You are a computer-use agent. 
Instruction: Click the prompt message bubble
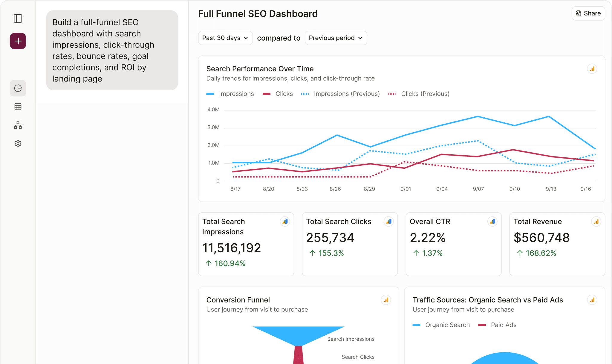pos(112,50)
